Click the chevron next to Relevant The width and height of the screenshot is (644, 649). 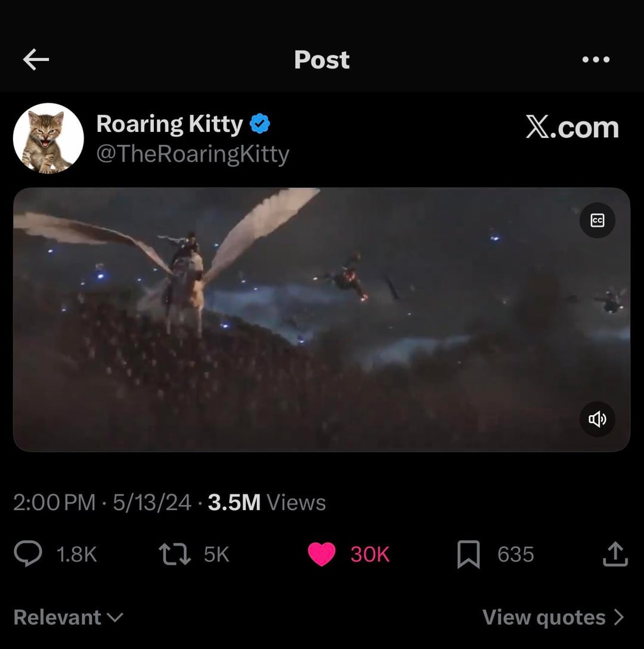[115, 619]
